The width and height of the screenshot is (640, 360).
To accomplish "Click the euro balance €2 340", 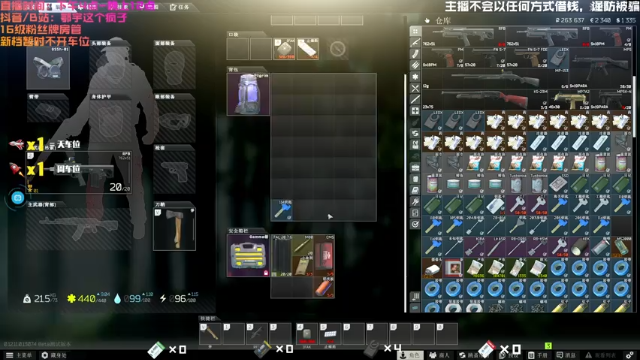I will point(600,20).
